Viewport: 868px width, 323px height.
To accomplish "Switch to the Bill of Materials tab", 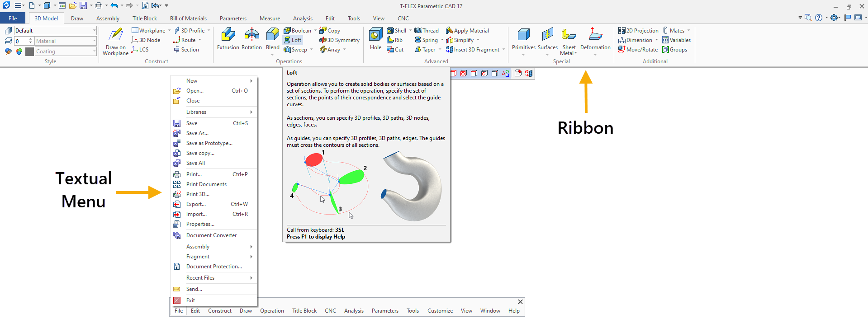I will coord(188,19).
